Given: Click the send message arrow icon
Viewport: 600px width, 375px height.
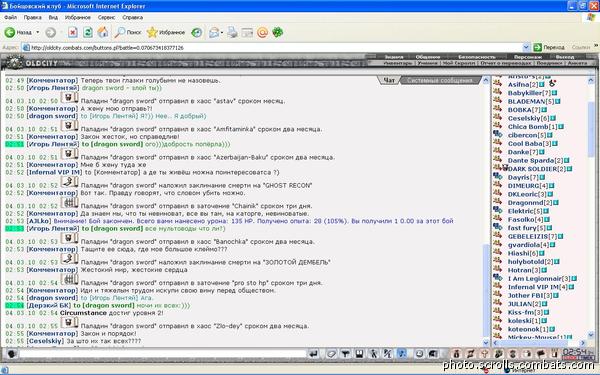Looking at the screenshot, I should coord(313,354).
